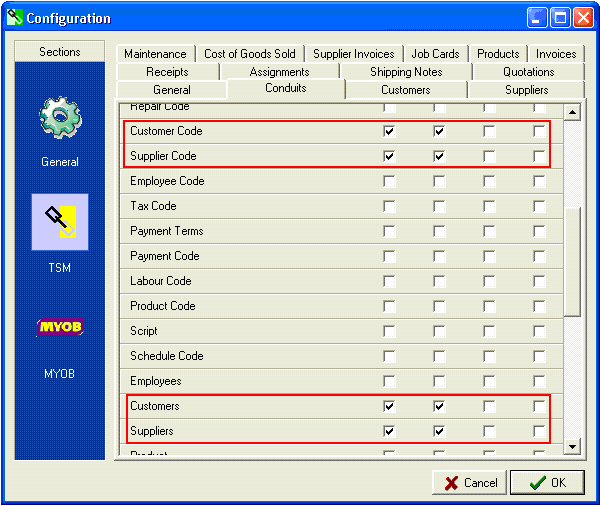Image resolution: width=600 pixels, height=506 pixels.
Task: Open the Cost of Goods Sold tab
Action: (250, 54)
